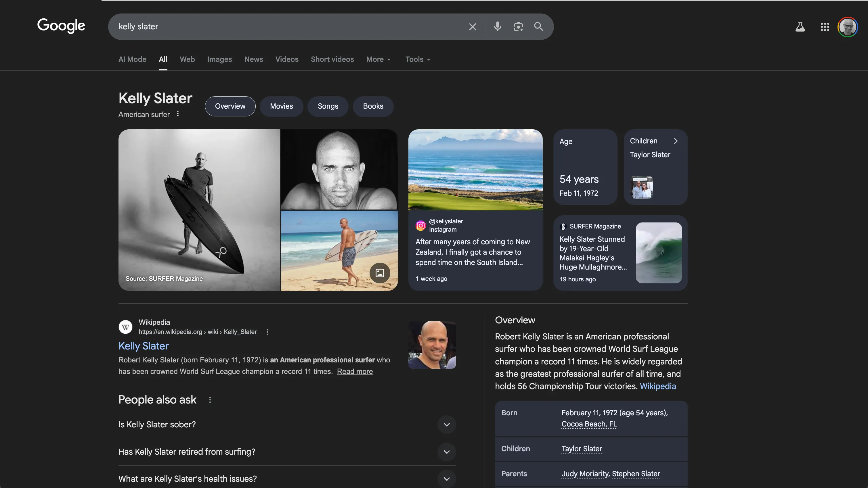
Task: Clear the search box with X icon
Action: click(x=473, y=27)
